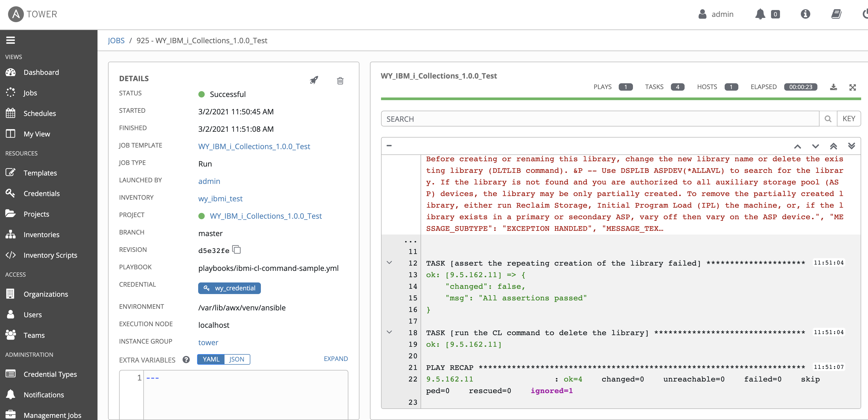The height and width of the screenshot is (420, 868).
Task: Open the notifications bell
Action: [760, 14]
